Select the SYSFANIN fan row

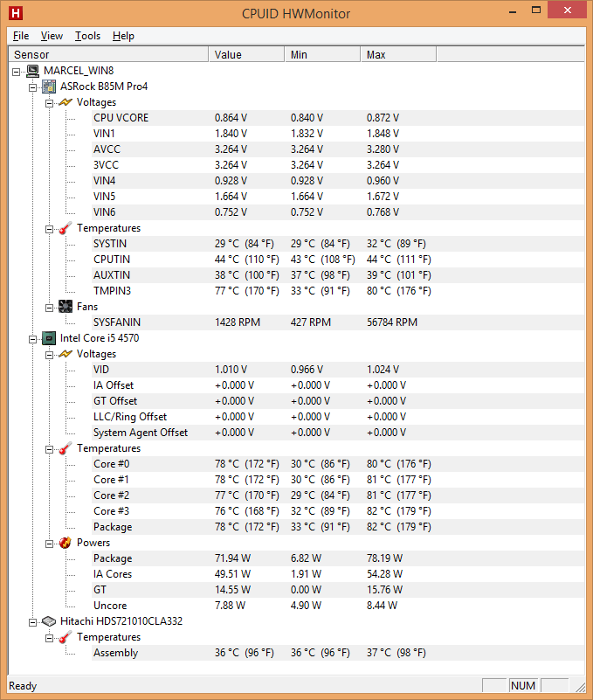pos(338,322)
